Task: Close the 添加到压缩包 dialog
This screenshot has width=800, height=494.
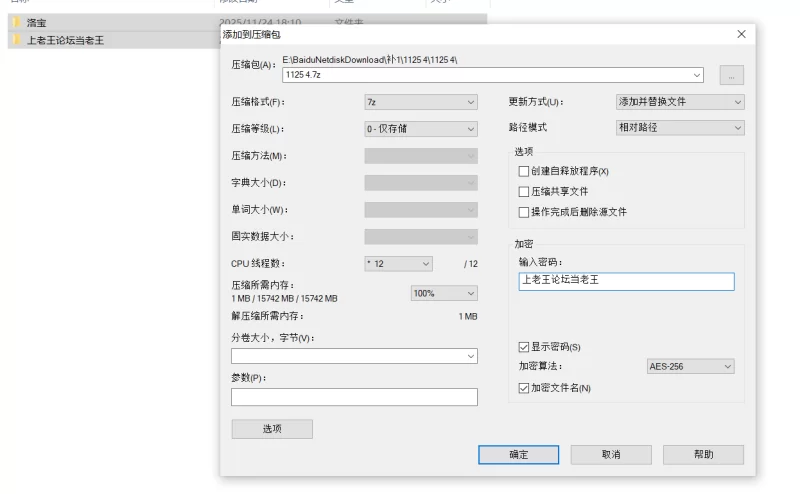Action: click(741, 34)
